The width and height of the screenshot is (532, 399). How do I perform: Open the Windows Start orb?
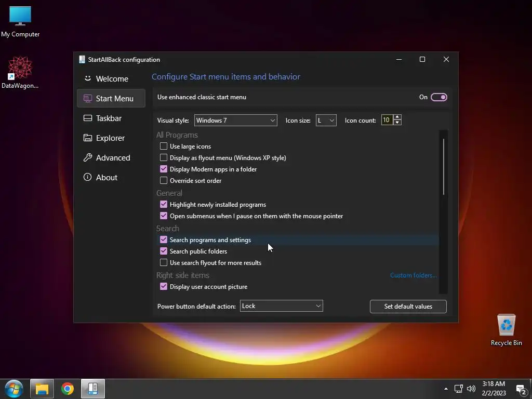14,389
